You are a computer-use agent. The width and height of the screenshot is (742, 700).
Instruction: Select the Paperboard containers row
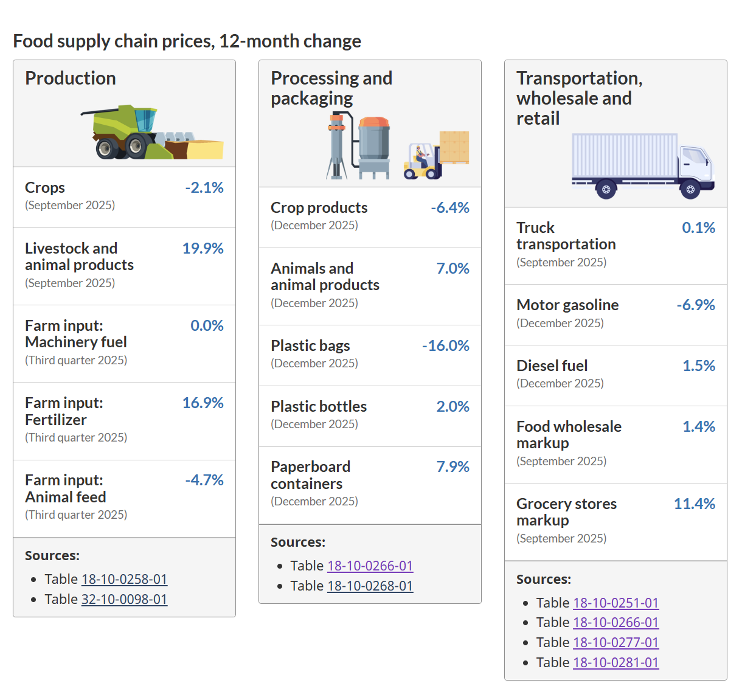click(x=370, y=485)
